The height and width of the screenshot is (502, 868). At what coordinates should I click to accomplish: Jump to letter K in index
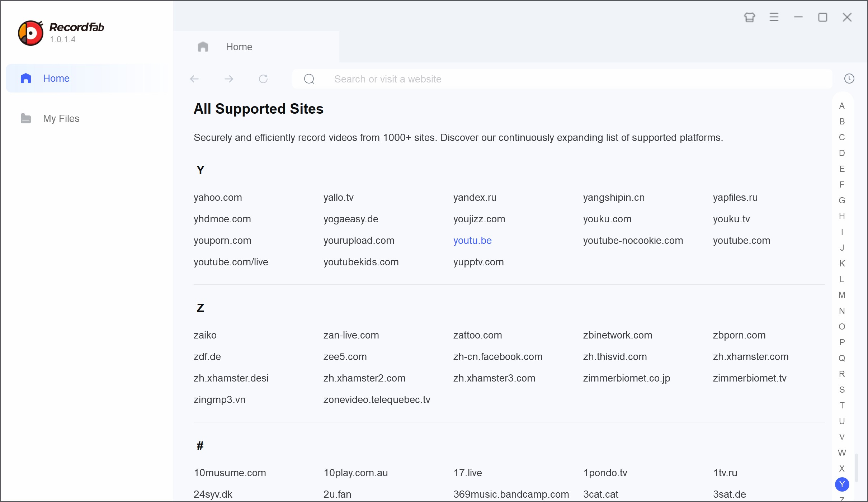click(x=842, y=264)
